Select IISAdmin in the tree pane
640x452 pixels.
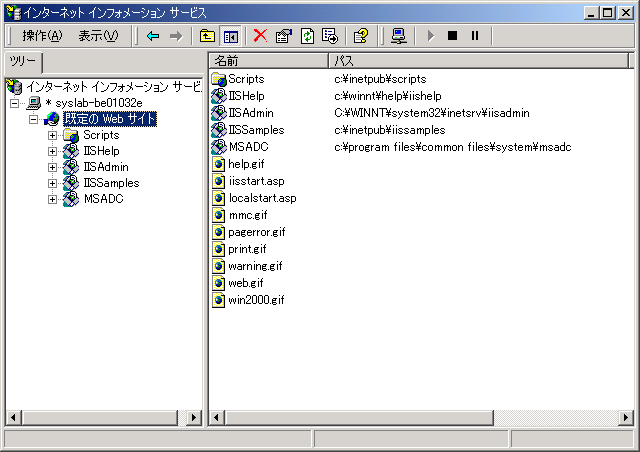coord(106,167)
